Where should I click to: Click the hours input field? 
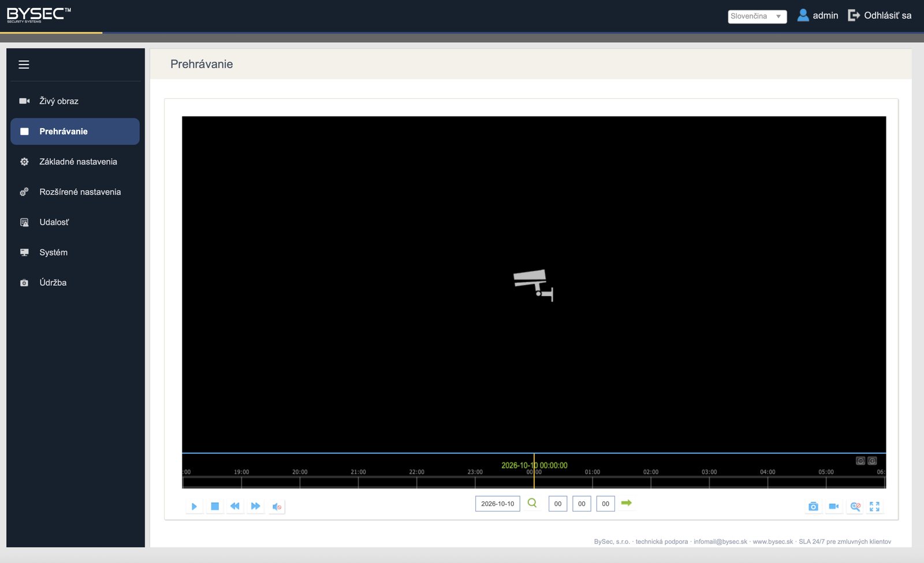[558, 504]
